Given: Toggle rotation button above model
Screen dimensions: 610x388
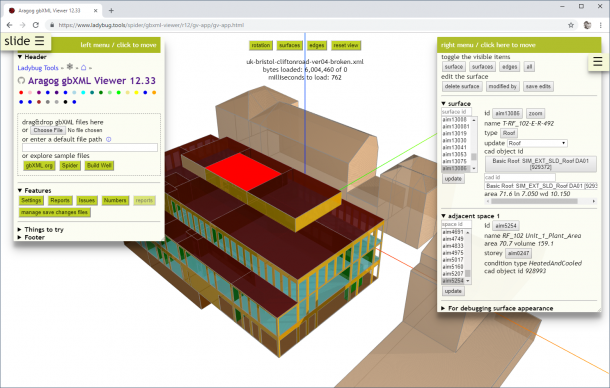Looking at the screenshot, I should click(x=261, y=46).
